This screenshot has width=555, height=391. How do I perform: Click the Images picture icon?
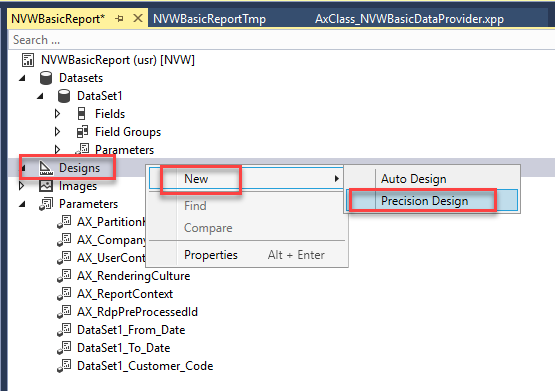tap(46, 186)
